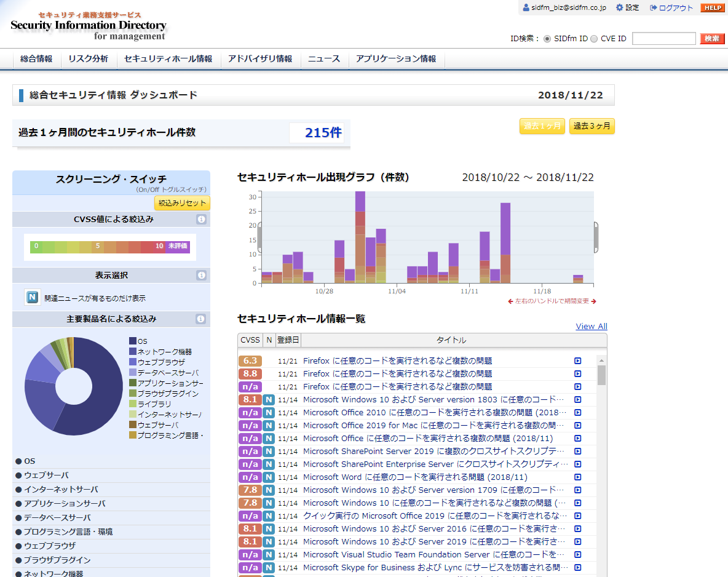This screenshot has width=728, height=577.
Task: Open detail icon for Firefox 8.8 row
Action: 577,374
